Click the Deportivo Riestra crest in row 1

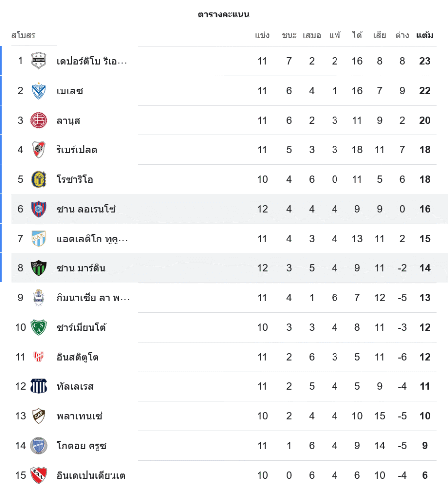tap(38, 61)
